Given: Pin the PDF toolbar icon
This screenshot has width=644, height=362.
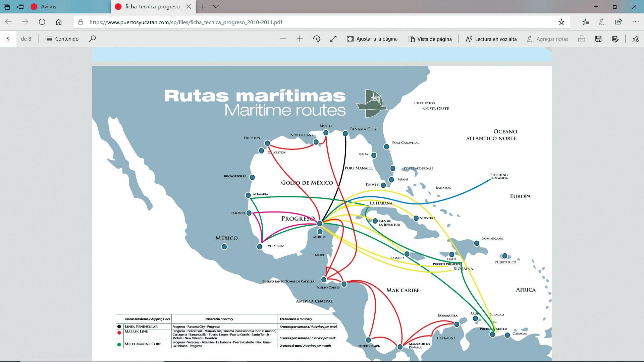Looking at the screenshot, I should pos(635,39).
